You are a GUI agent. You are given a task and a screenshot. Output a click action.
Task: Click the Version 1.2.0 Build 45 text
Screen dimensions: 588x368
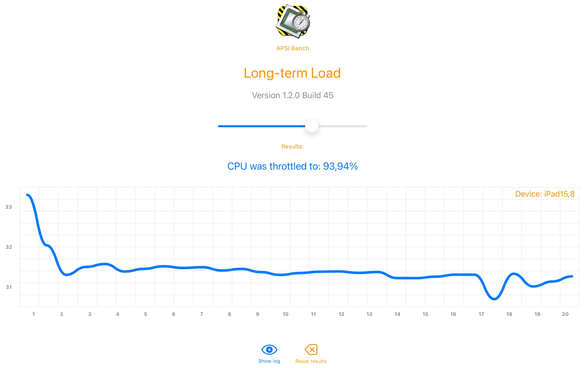(x=293, y=95)
